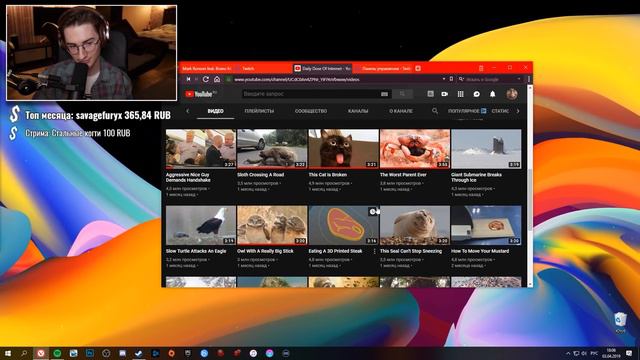
Task: Reload the page with the refresh icon
Action: point(206,79)
